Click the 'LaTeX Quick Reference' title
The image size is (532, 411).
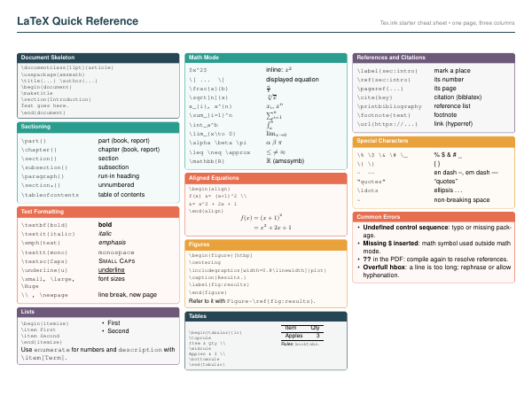click(78, 21)
